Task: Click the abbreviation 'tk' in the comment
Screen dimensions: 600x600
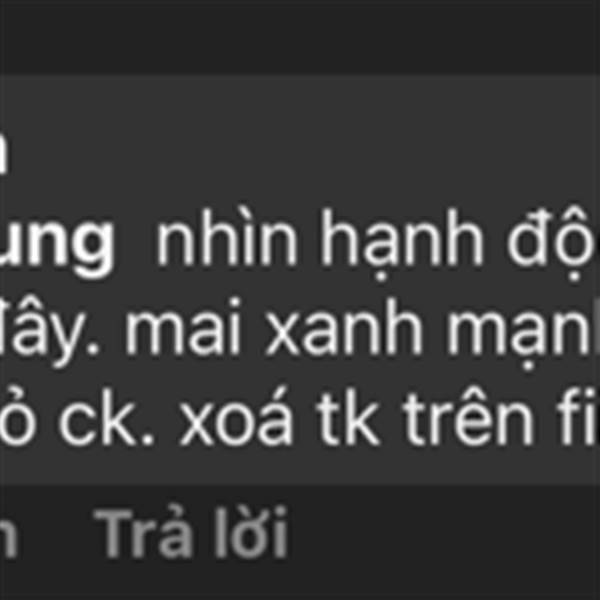Action: (349, 416)
